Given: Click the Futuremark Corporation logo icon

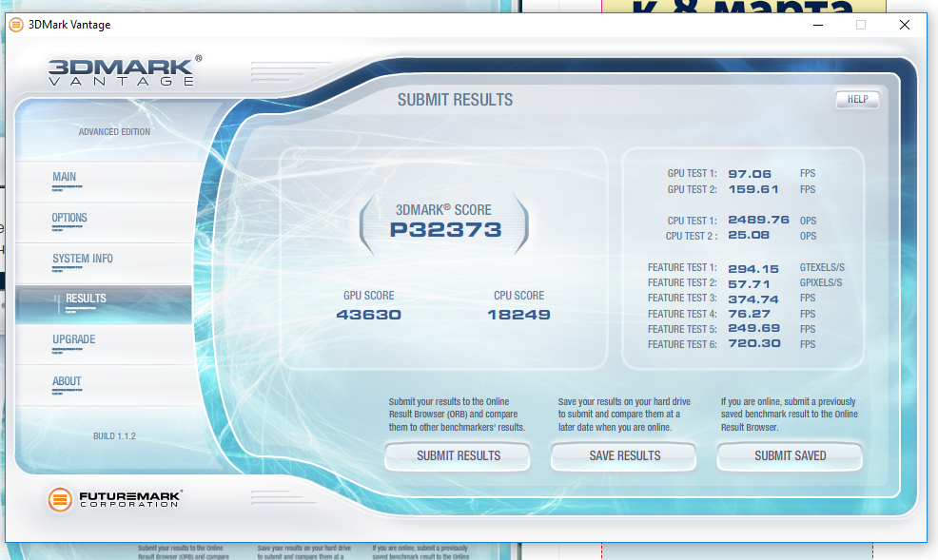Looking at the screenshot, I should [60, 500].
